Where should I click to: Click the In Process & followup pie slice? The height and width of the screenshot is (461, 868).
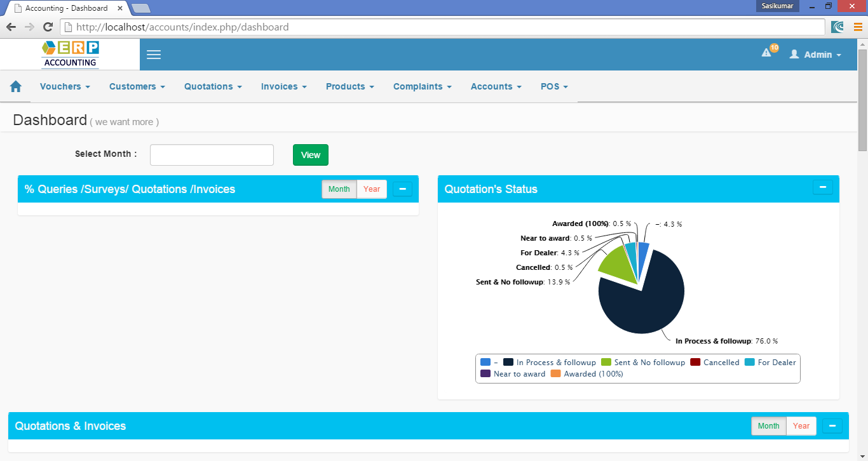tap(642, 305)
